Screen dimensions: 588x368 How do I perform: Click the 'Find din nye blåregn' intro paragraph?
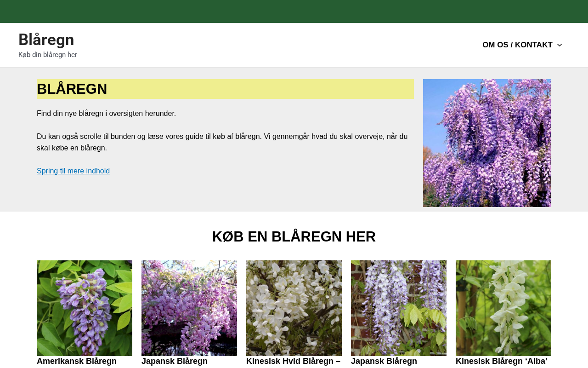[106, 114]
